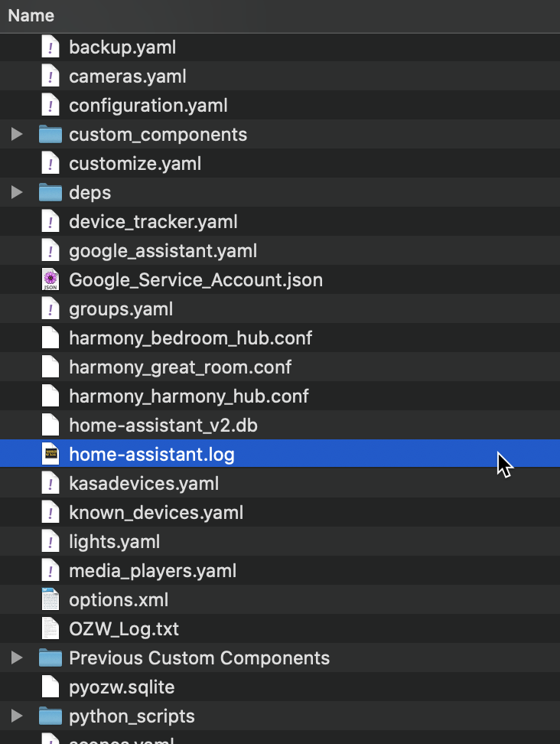Expand the deps folder disclosure triangle

[x=17, y=193]
